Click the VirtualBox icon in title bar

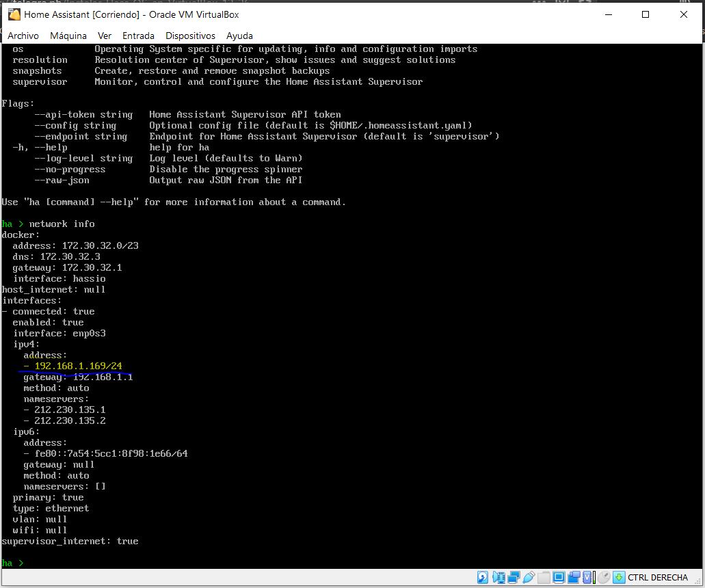point(14,14)
